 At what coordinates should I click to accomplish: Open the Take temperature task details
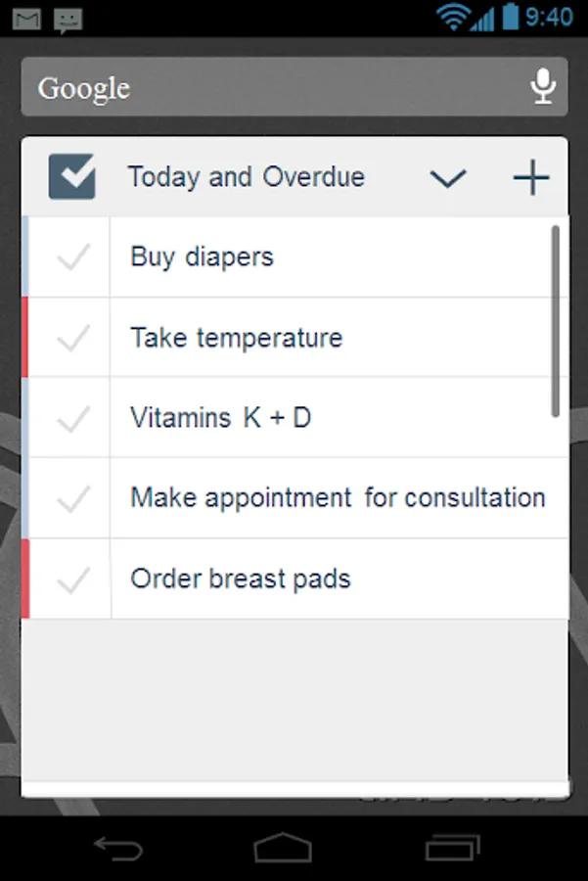coord(237,339)
